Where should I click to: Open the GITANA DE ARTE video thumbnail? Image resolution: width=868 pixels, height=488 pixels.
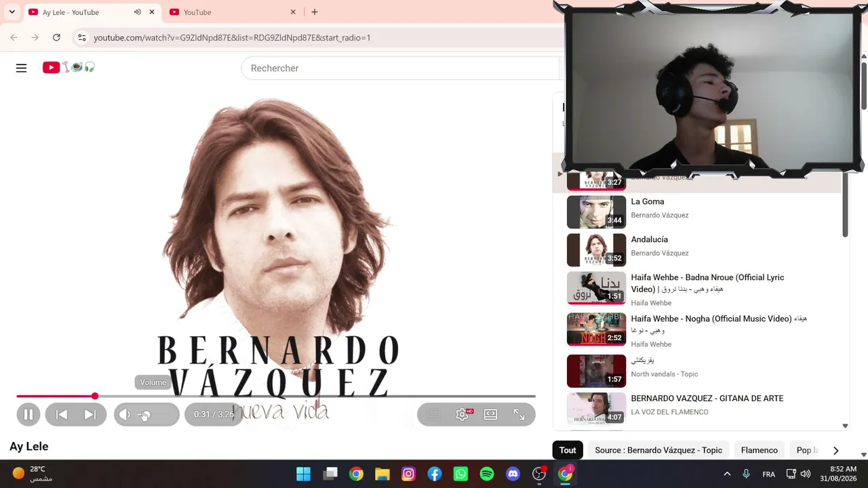(x=596, y=409)
